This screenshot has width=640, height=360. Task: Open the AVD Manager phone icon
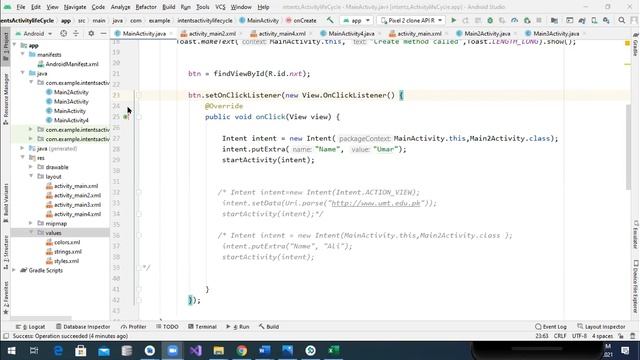pos(594,20)
